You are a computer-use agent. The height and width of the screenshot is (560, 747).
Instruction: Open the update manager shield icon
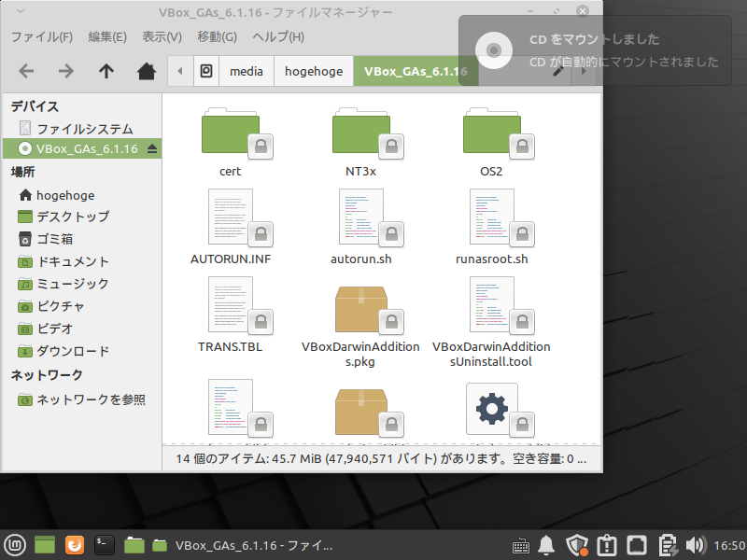pyautogui.click(x=576, y=545)
